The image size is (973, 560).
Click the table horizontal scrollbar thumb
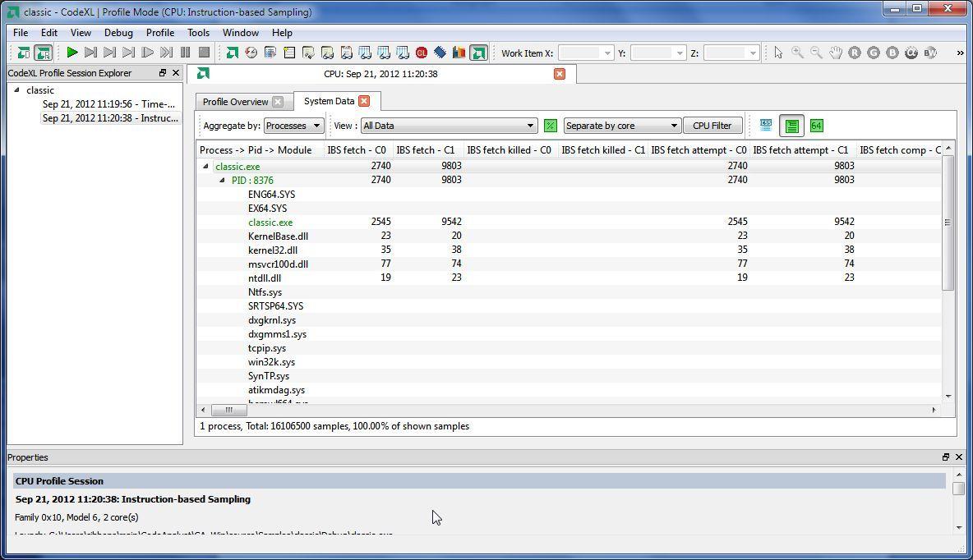point(229,410)
